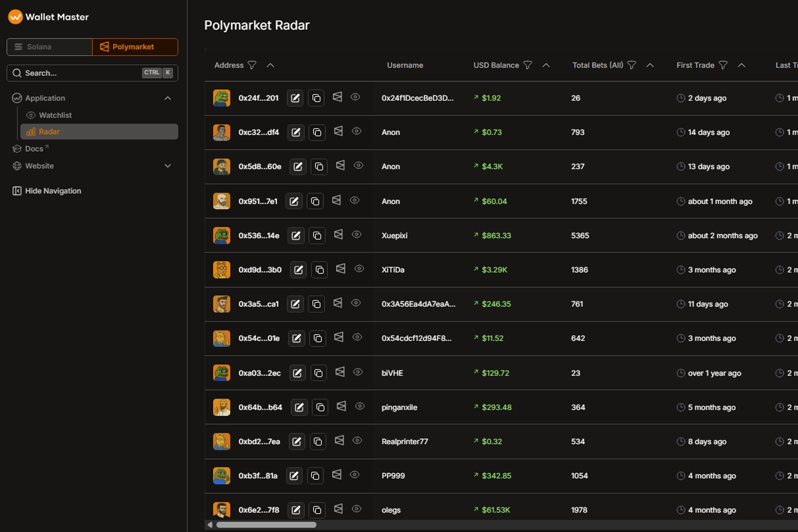Click the Wallet Master logo
The height and width of the screenshot is (532, 798).
(48, 17)
